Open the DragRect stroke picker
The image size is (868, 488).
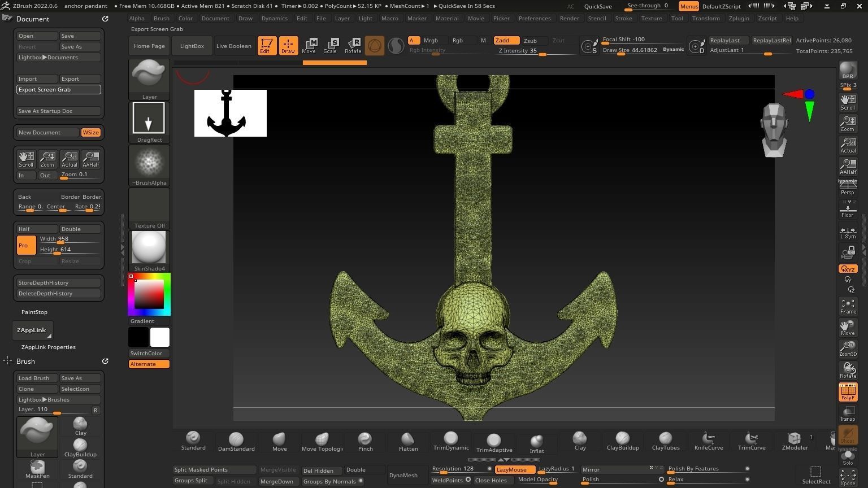coord(149,122)
